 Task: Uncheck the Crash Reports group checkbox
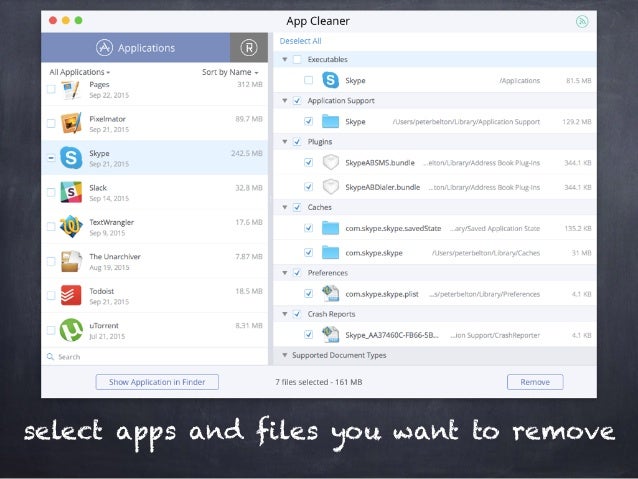[x=297, y=314]
